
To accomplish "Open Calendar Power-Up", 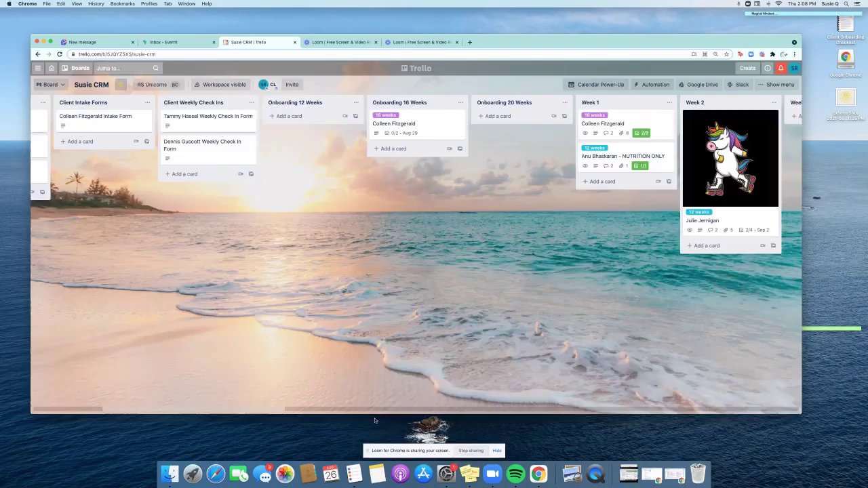I will (x=595, y=85).
